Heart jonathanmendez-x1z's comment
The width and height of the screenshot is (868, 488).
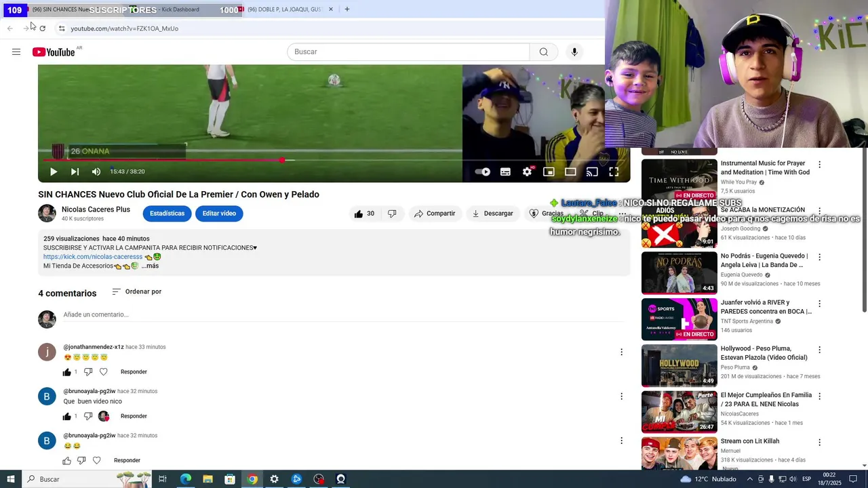[x=104, y=371]
